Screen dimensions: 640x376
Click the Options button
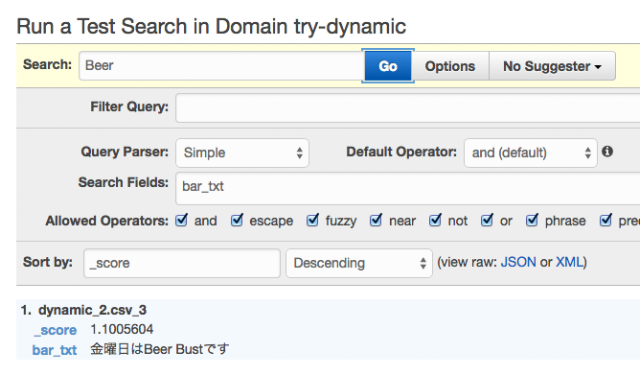450,66
